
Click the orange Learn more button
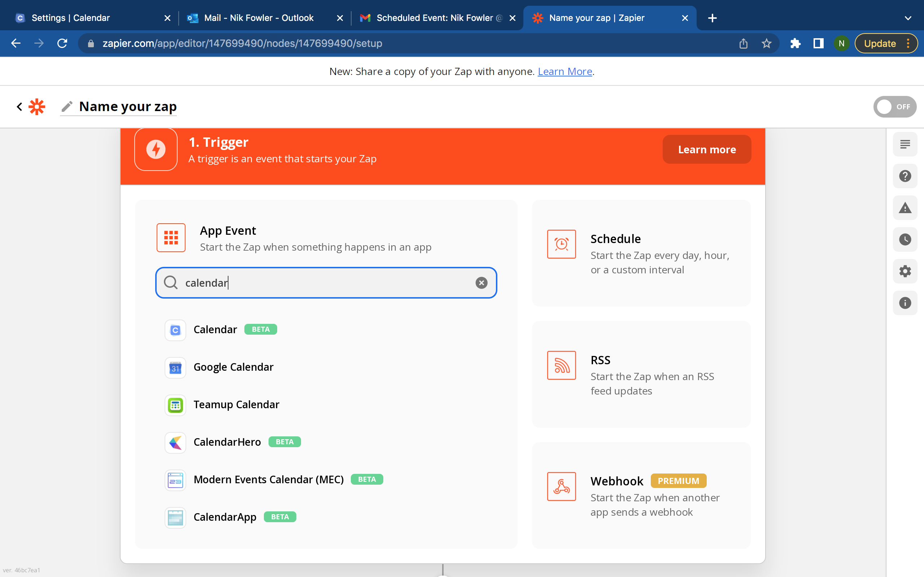click(x=707, y=149)
